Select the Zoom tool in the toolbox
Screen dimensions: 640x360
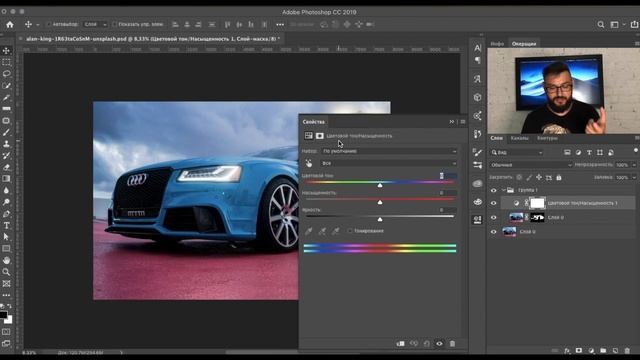tap(7, 272)
